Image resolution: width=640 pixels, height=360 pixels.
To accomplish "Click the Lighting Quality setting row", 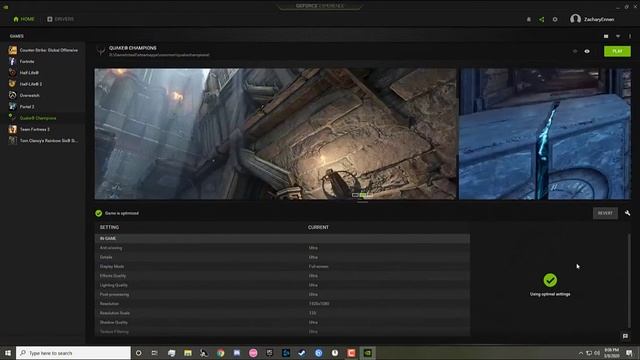I will tap(282, 285).
